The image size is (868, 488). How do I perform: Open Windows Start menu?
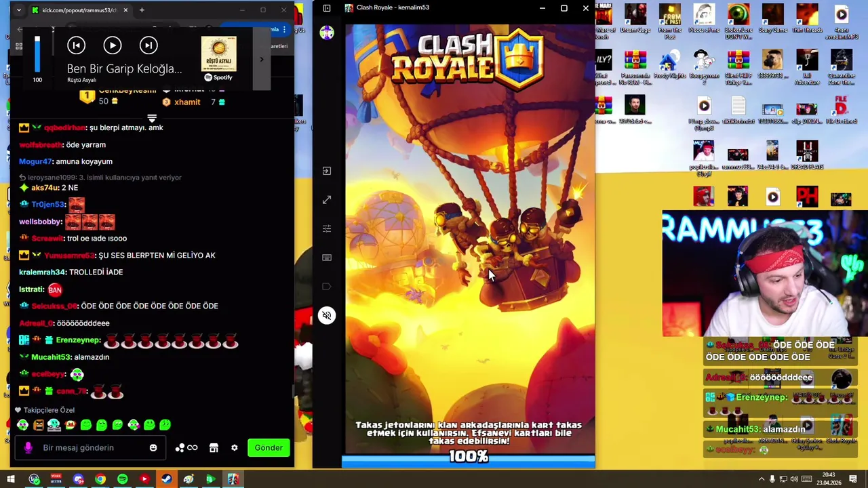(11, 479)
